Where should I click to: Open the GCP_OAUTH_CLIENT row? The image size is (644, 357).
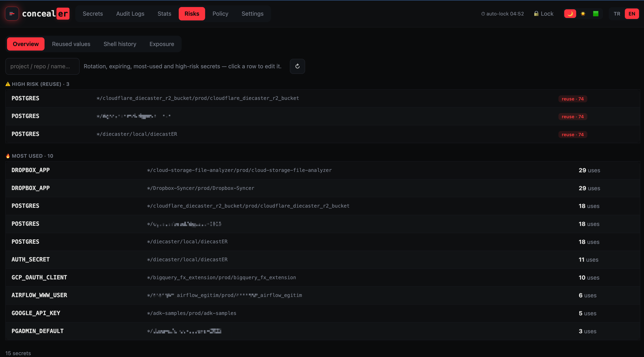[x=322, y=278]
